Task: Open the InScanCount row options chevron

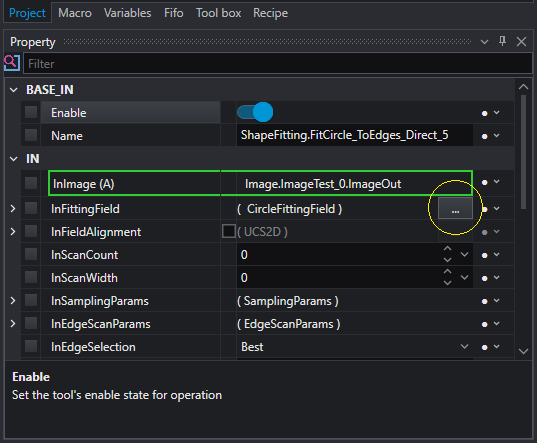Action: point(497,255)
